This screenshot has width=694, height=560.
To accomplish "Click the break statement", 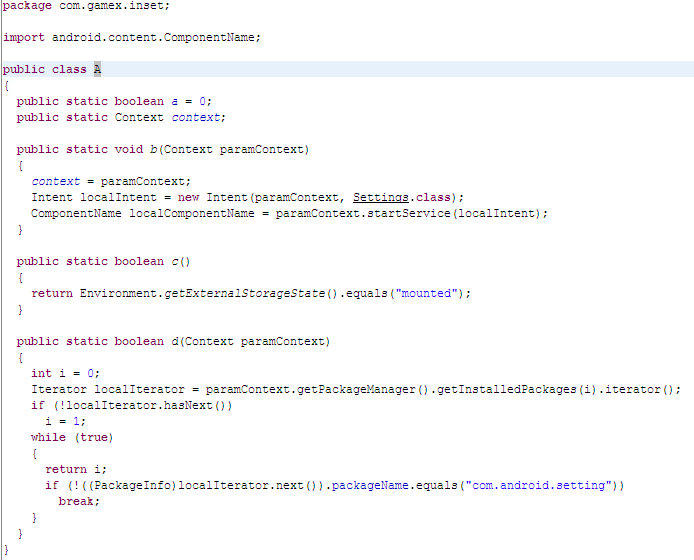I will pyautogui.click(x=79, y=502).
